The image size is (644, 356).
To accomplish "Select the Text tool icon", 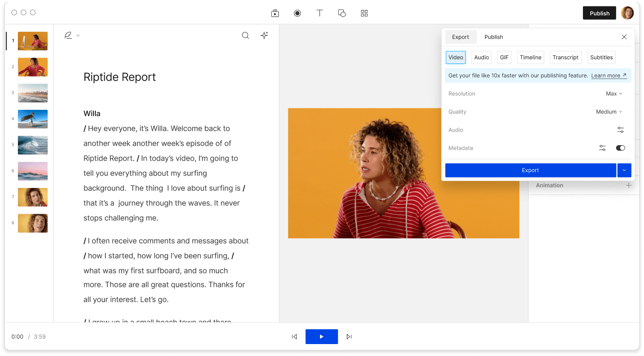I will [x=320, y=13].
